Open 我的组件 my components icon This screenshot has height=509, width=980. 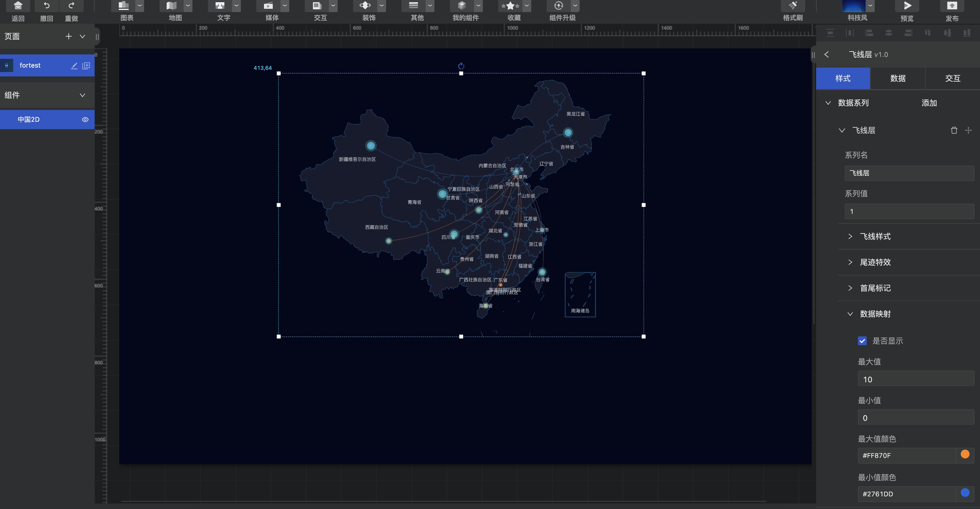[x=462, y=6]
